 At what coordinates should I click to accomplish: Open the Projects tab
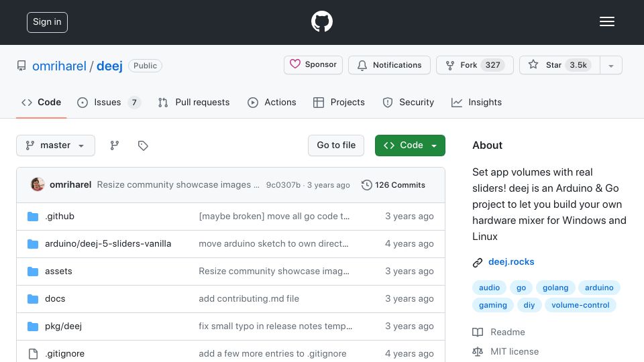pyautogui.click(x=339, y=102)
